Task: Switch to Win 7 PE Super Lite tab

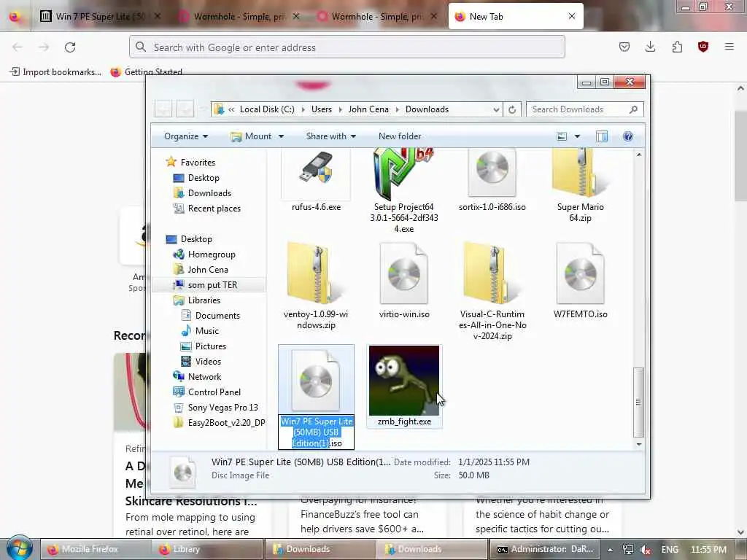Action: (x=101, y=16)
